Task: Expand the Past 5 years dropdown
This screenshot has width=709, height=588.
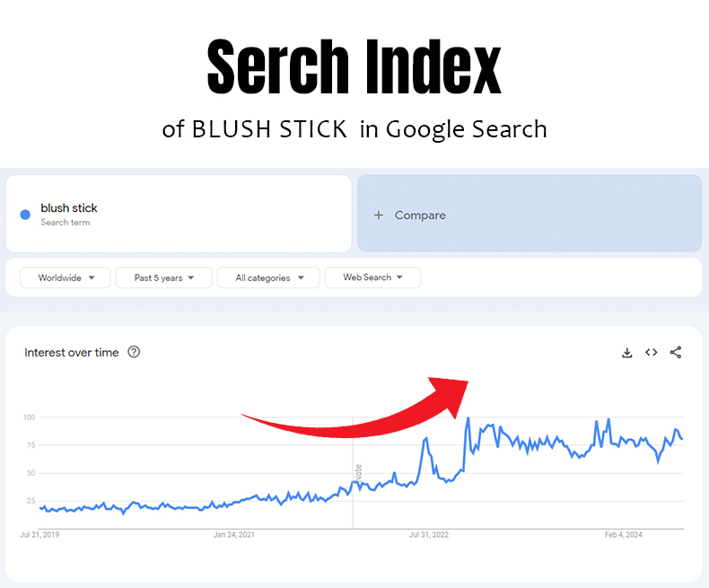Action: coord(163,278)
